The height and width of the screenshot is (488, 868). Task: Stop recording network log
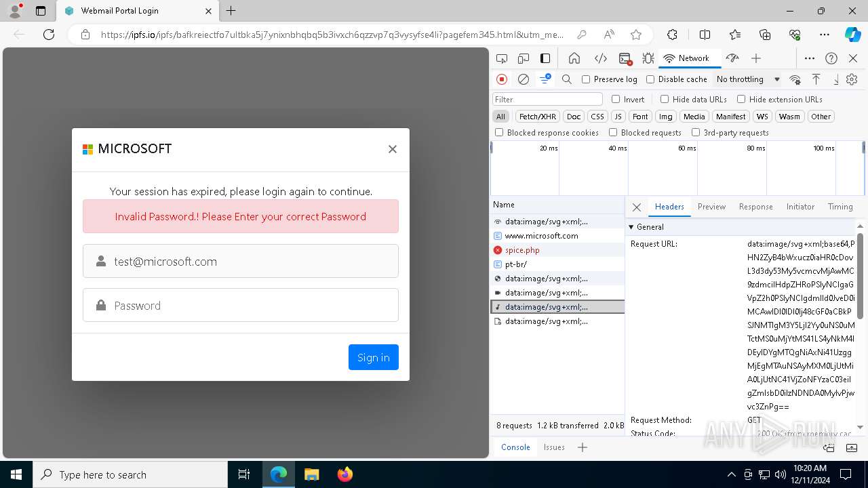[x=502, y=79]
